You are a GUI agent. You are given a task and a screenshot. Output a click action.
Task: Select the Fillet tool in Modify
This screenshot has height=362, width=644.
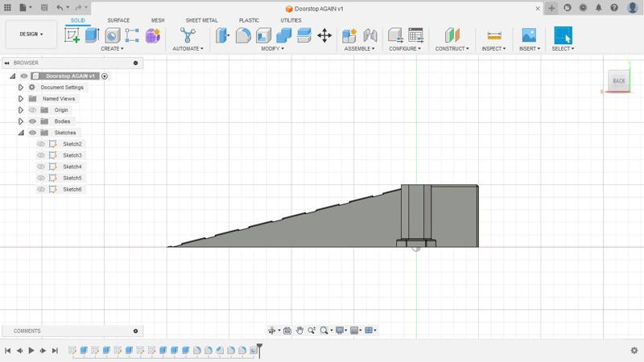tap(243, 35)
